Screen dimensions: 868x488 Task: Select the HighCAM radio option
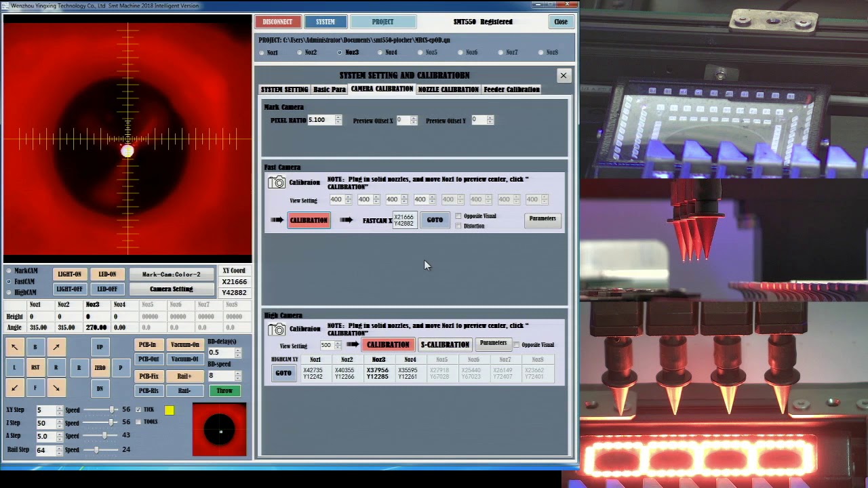[x=9, y=292]
